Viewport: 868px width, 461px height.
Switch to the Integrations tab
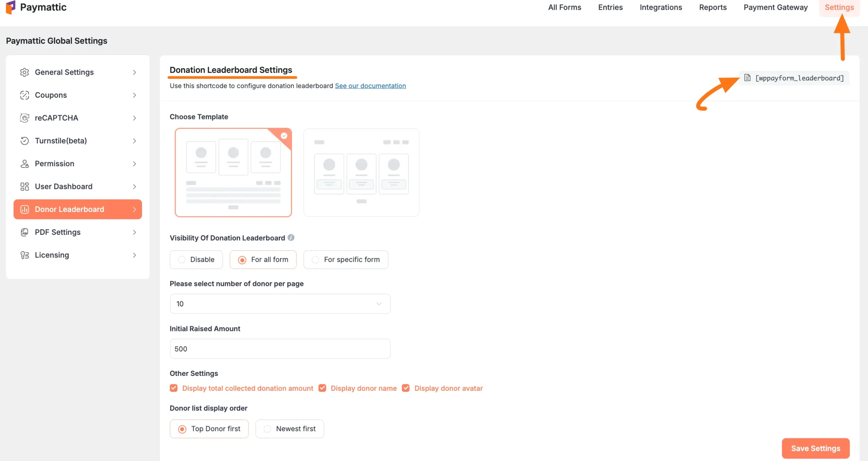[x=661, y=7]
